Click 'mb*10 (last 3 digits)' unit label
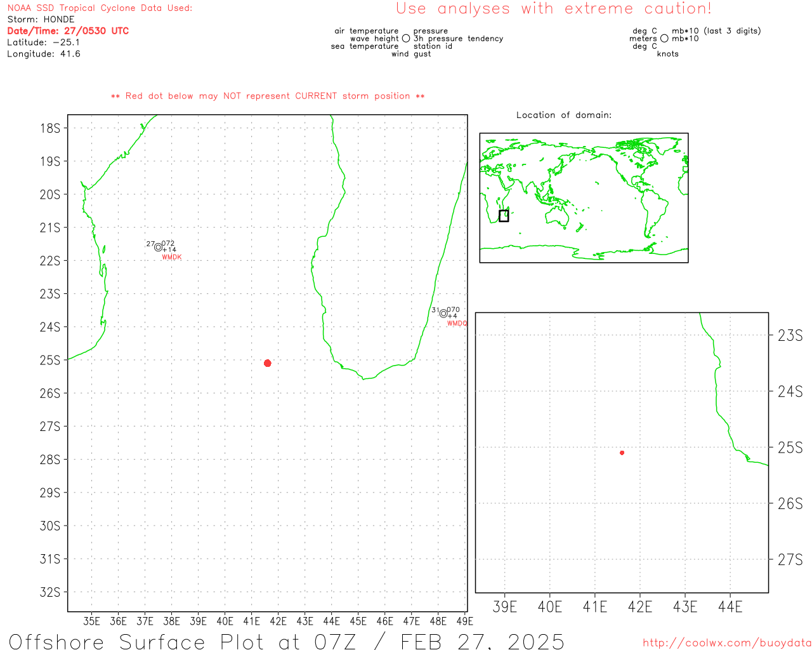This screenshot has width=812, height=650. pyautogui.click(x=716, y=31)
